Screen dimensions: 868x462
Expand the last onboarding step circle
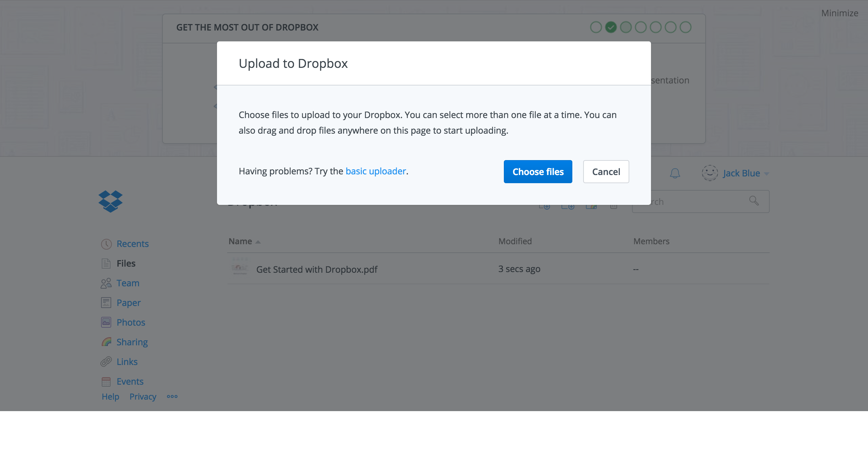(685, 27)
